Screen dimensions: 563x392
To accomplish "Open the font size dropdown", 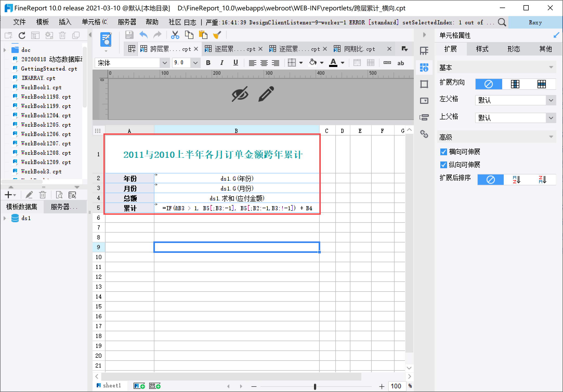I will coord(195,63).
